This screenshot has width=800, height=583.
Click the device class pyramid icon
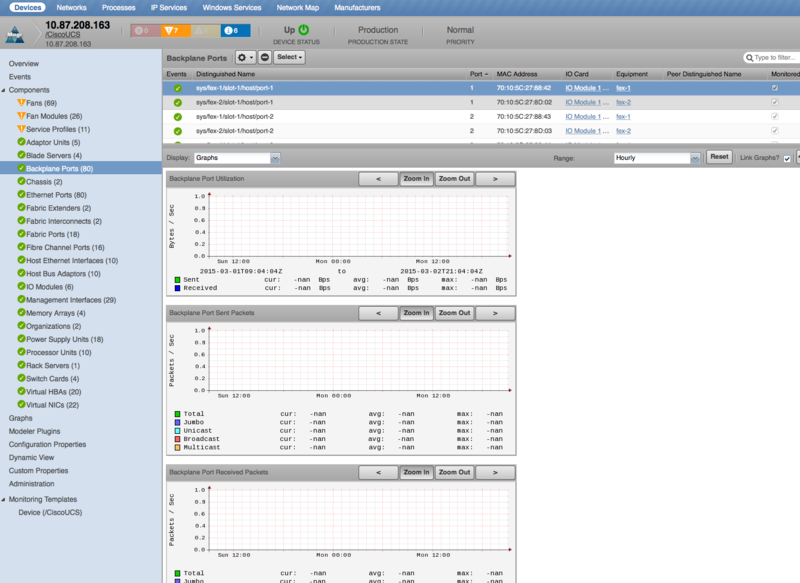[15, 35]
